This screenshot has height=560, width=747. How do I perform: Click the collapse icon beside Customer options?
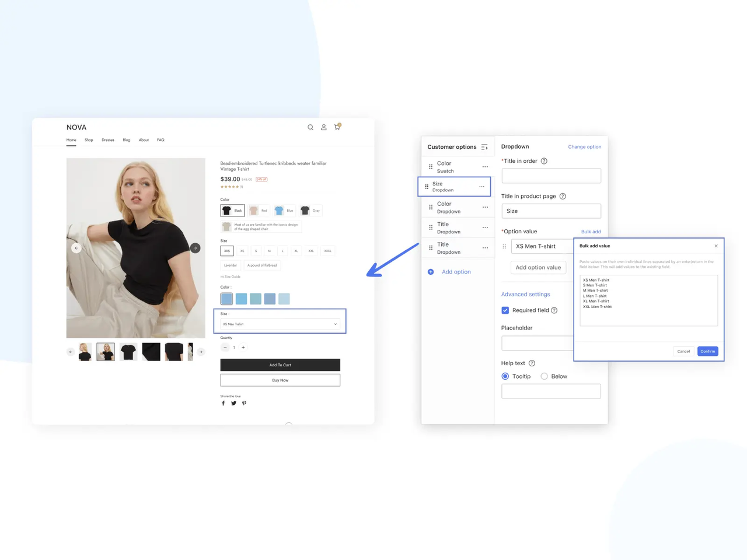484,147
